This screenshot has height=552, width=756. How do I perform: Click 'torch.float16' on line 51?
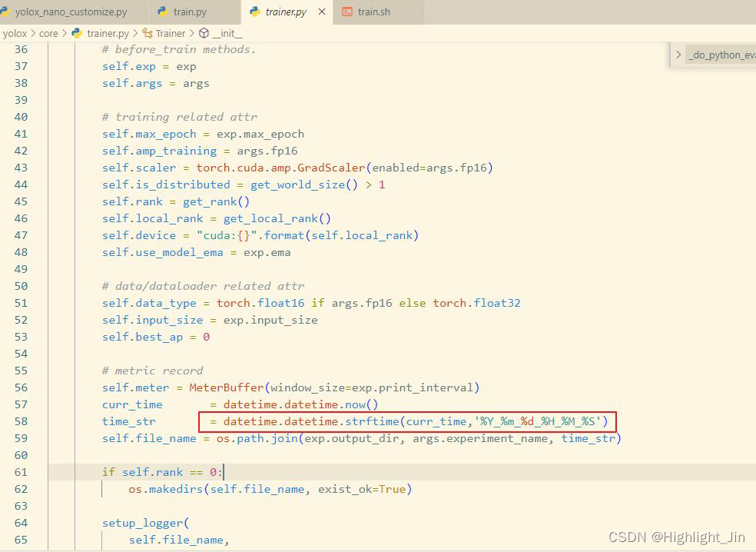click(x=260, y=303)
